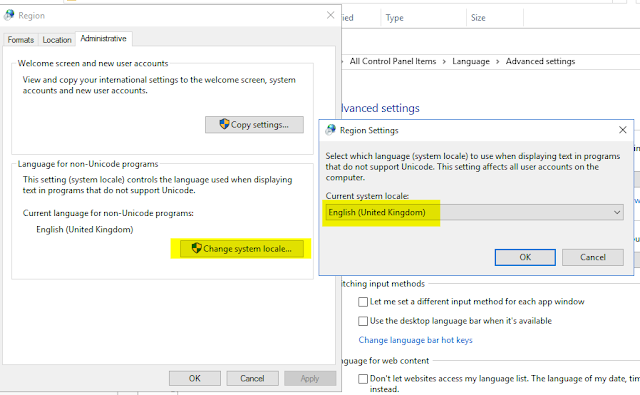Click Cancel in the Region dialog
The image size is (640, 395).
click(252, 378)
